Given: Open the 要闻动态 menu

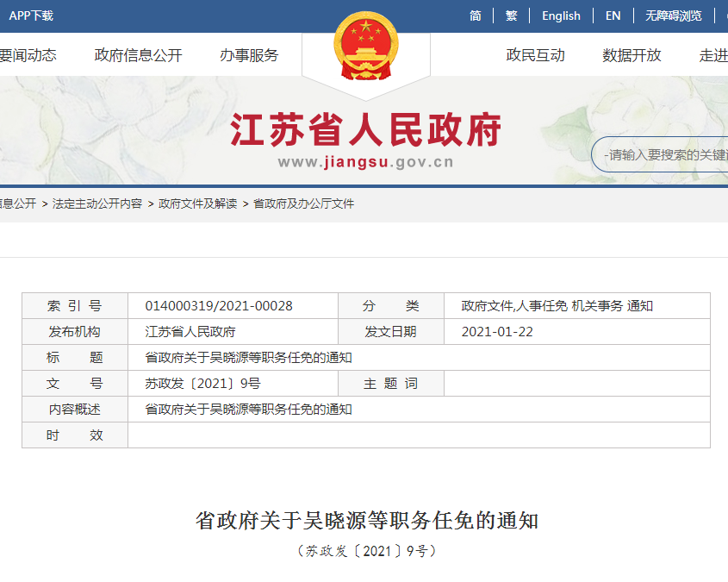Looking at the screenshot, I should point(28,55).
